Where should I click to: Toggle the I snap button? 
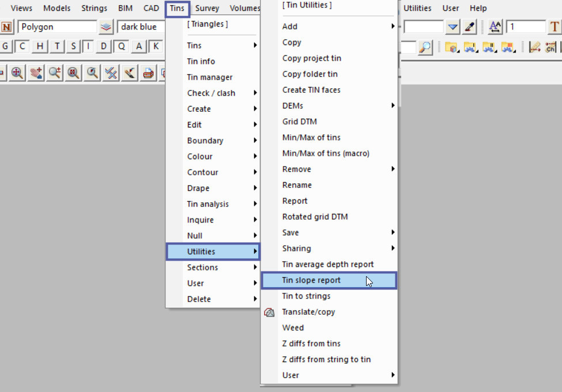(x=89, y=47)
